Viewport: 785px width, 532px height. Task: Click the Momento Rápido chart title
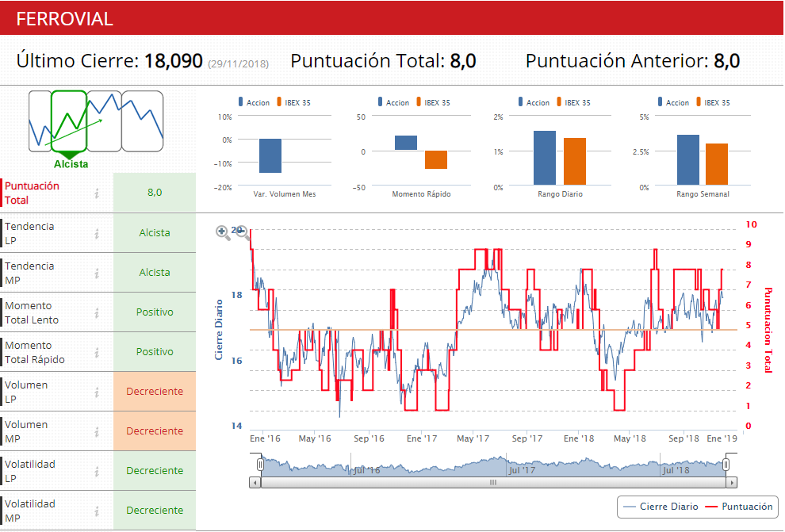[421, 194]
